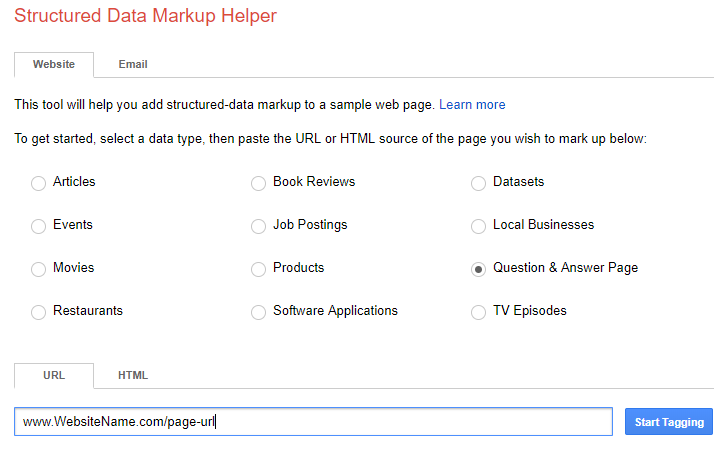Select the Restaurants option

[39, 312]
